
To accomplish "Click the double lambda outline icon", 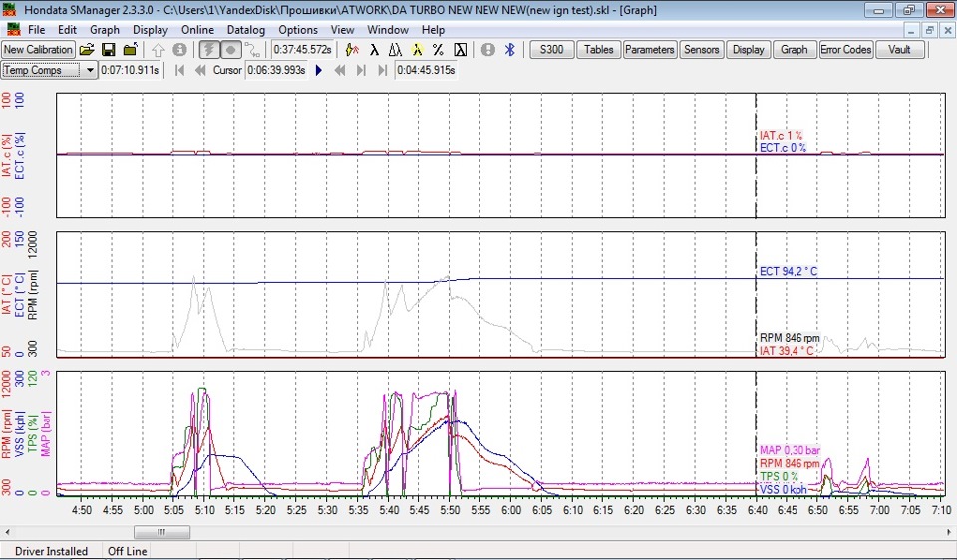I will click(395, 50).
